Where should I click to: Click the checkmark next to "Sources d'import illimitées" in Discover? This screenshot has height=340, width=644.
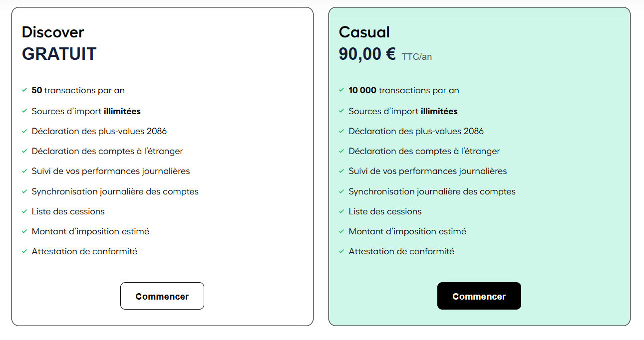coord(23,111)
